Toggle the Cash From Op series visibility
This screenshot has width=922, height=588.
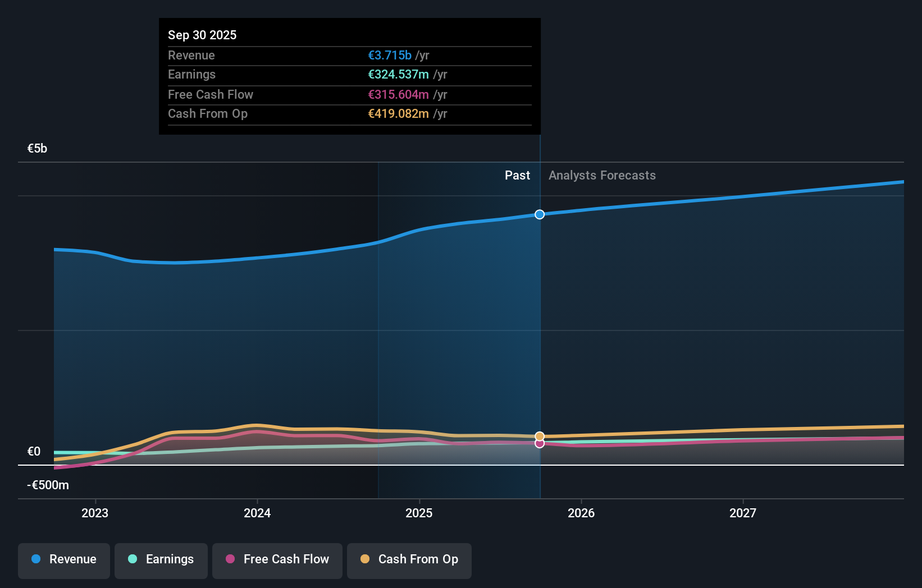(x=409, y=561)
